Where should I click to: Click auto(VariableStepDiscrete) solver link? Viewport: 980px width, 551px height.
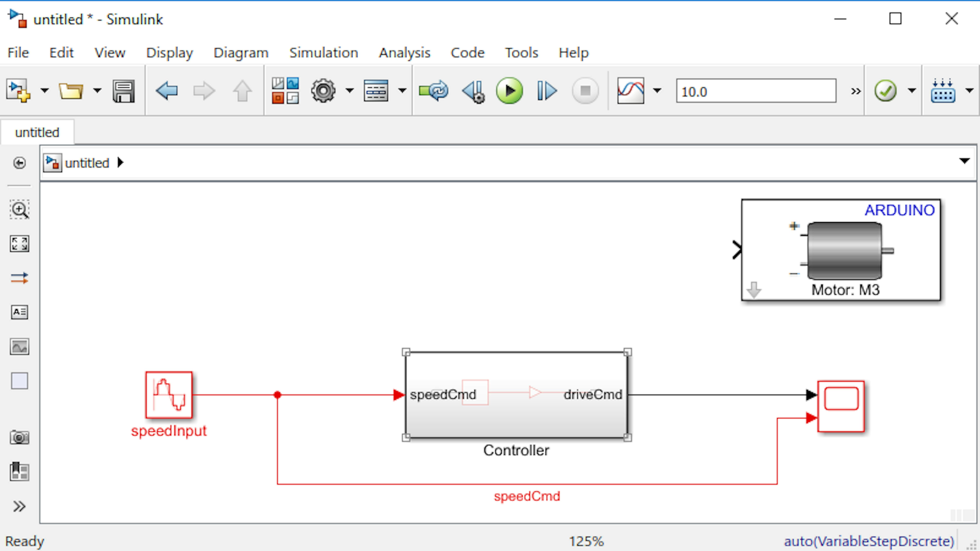(869, 541)
